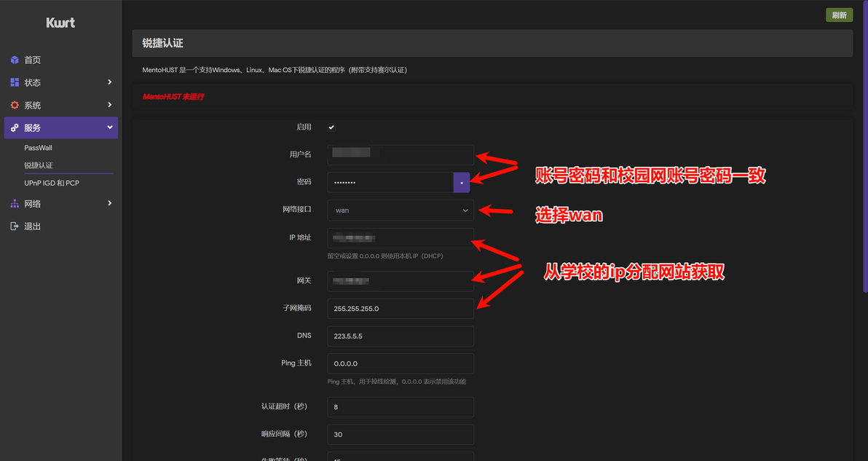868x461 pixels.
Task: Click the status grid icon beside 状态
Action: point(15,82)
